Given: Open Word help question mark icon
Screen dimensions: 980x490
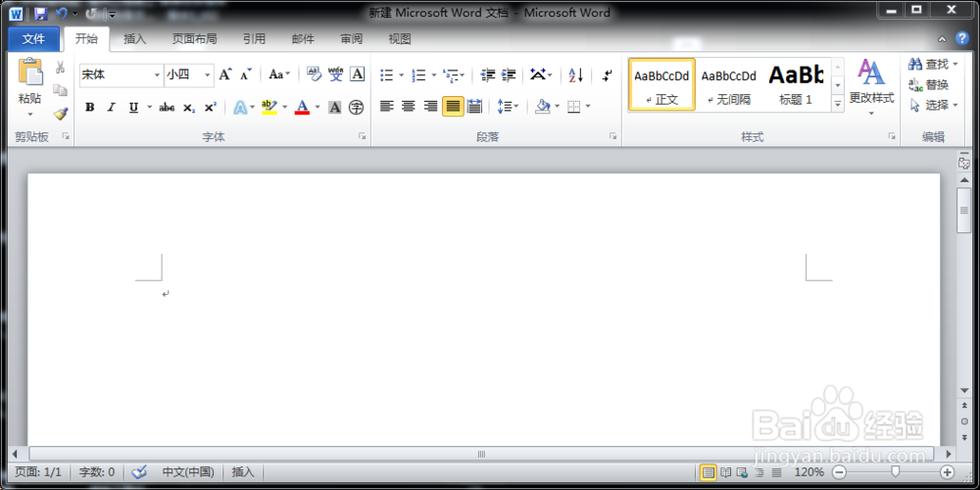Looking at the screenshot, I should click(962, 39).
